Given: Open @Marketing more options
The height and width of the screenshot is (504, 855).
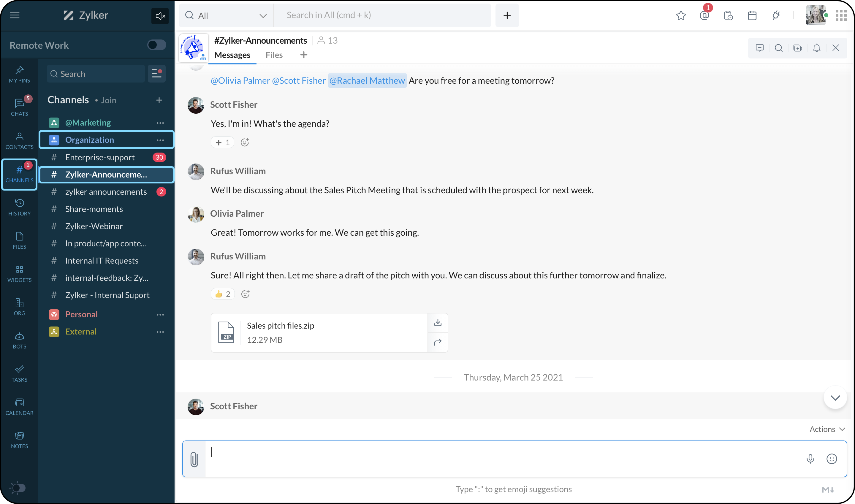Looking at the screenshot, I should (x=160, y=123).
